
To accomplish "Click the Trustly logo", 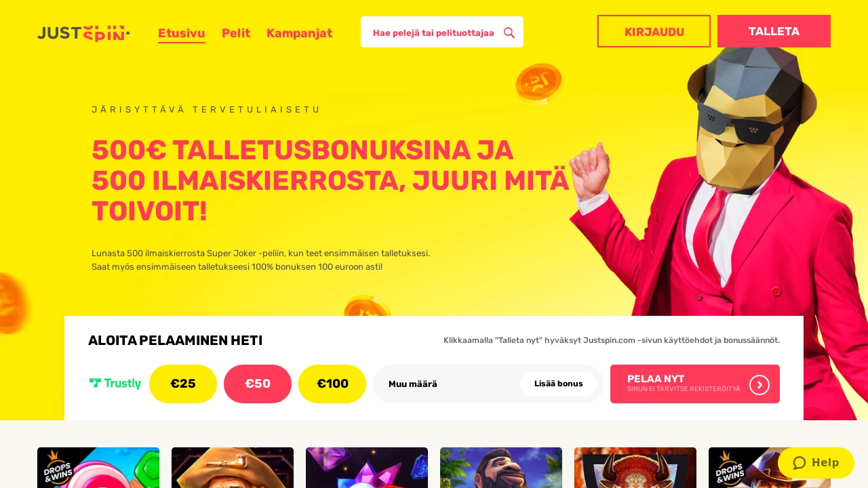I will [115, 384].
